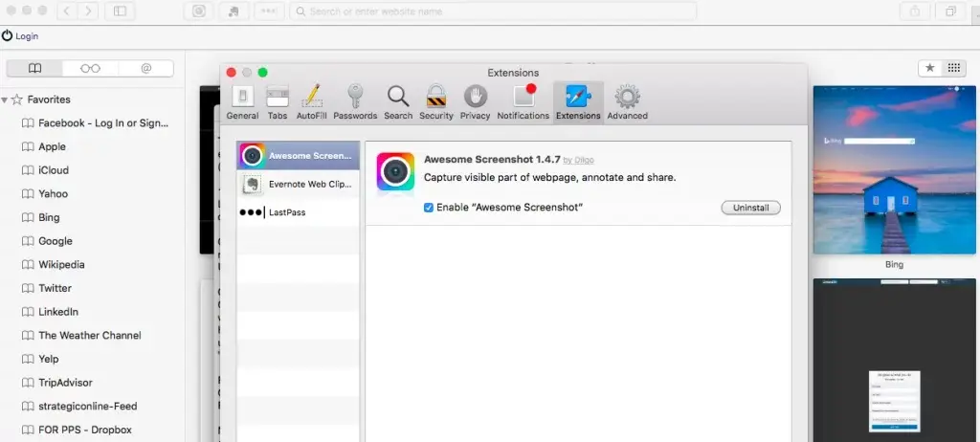Open Security preferences pane
This screenshot has width=980, height=442.
pos(436,102)
